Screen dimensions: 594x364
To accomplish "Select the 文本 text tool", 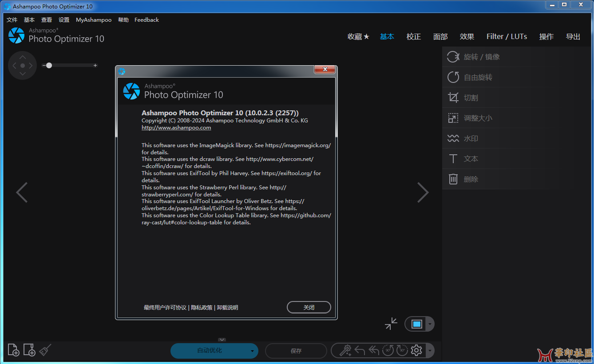I will point(471,158).
